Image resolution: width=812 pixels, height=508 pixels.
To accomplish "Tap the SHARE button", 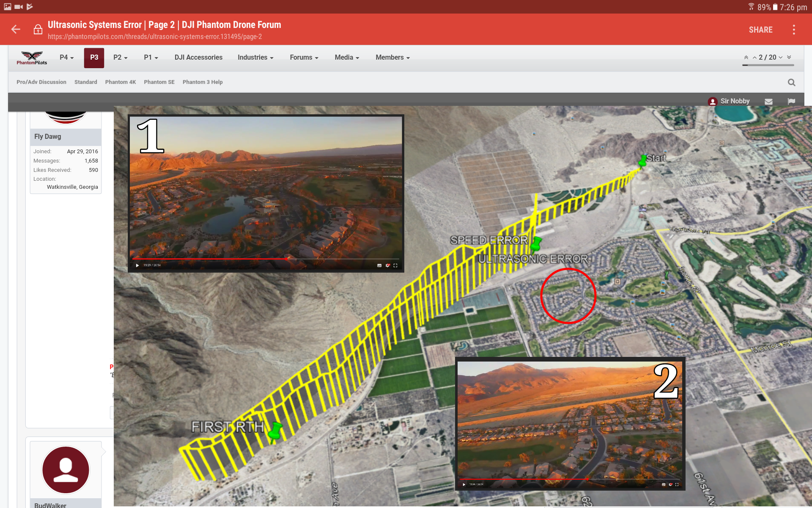I will [x=760, y=30].
